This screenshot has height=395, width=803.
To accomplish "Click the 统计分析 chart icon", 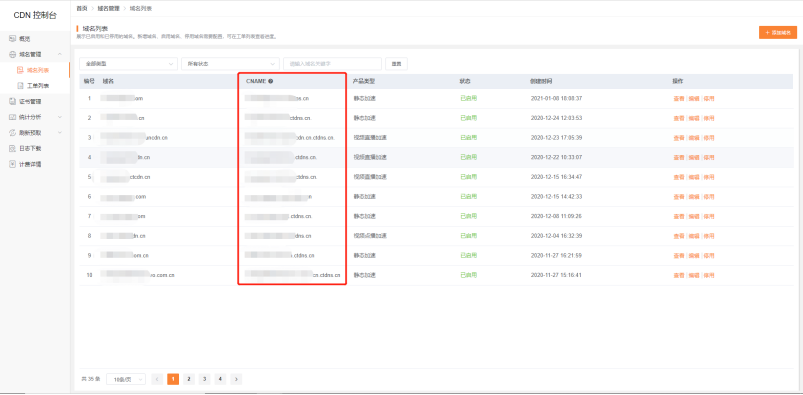I will (x=13, y=117).
